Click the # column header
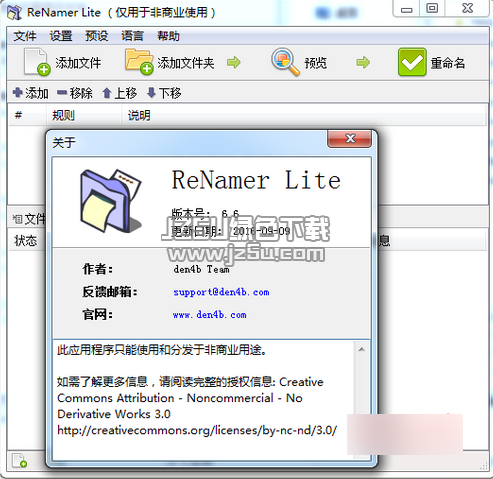This screenshot has width=493, height=479. 27,116
